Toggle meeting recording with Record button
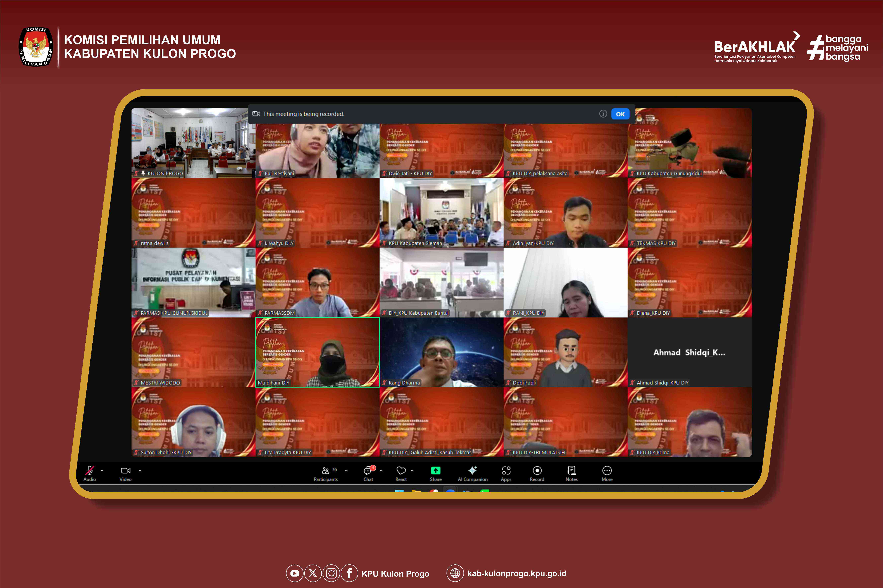The image size is (883, 588). (x=537, y=471)
